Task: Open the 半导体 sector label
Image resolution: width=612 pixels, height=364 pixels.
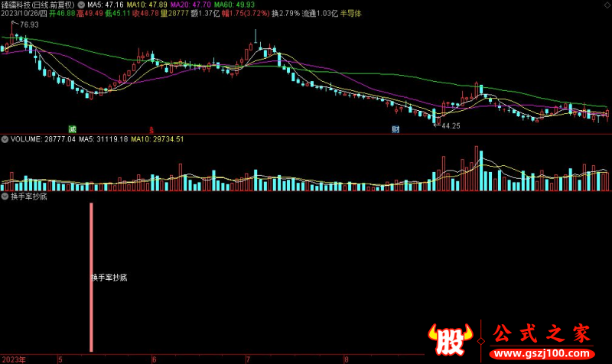Action: pos(350,14)
